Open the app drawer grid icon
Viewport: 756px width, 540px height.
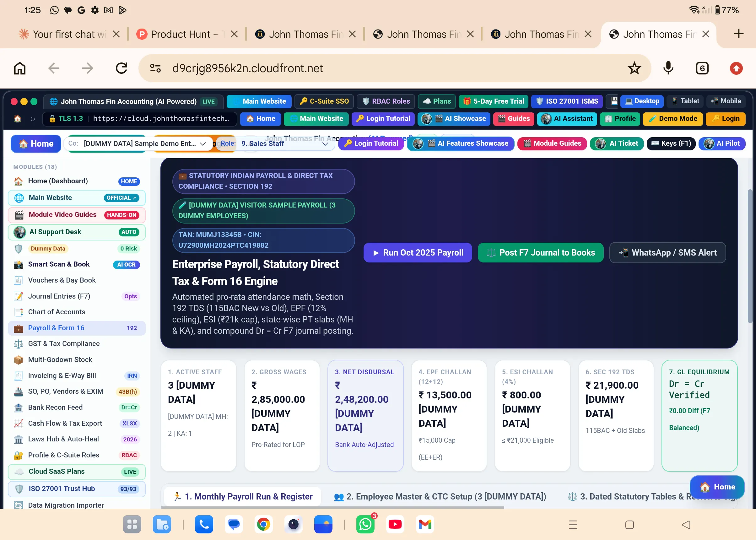tap(132, 524)
